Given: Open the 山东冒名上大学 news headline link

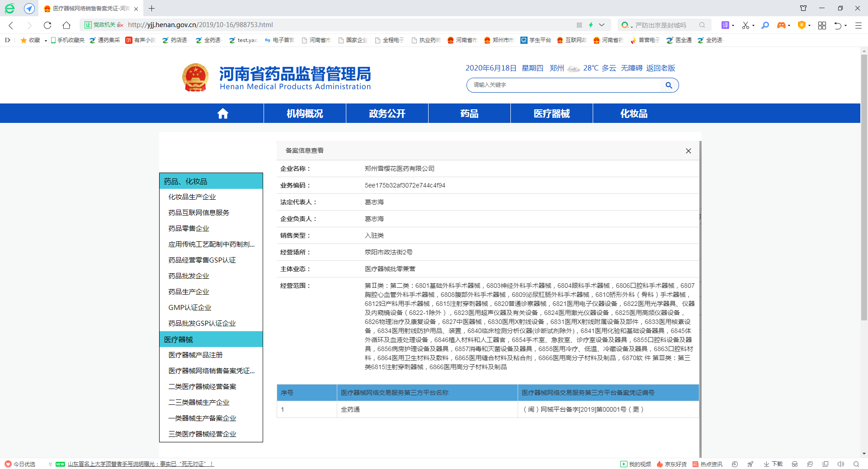Looking at the screenshot, I should click(141, 464).
